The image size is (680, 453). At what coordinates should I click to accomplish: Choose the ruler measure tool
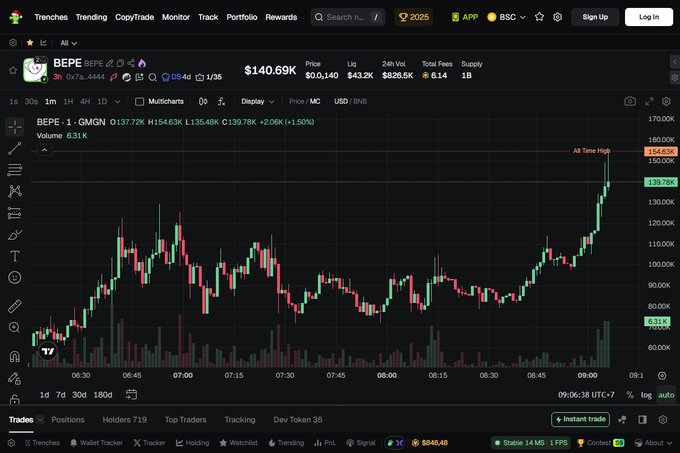pyautogui.click(x=15, y=306)
